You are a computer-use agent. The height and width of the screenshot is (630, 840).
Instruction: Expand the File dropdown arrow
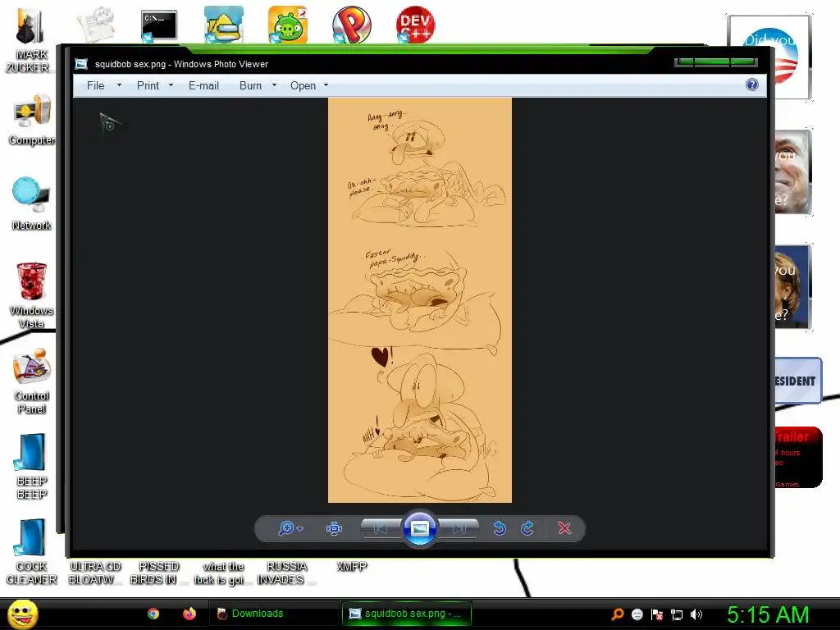tap(120, 85)
